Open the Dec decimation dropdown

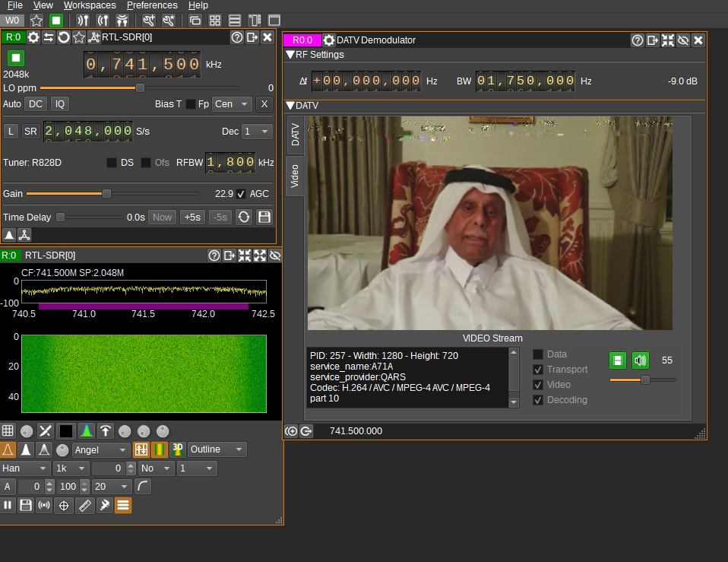tap(257, 132)
